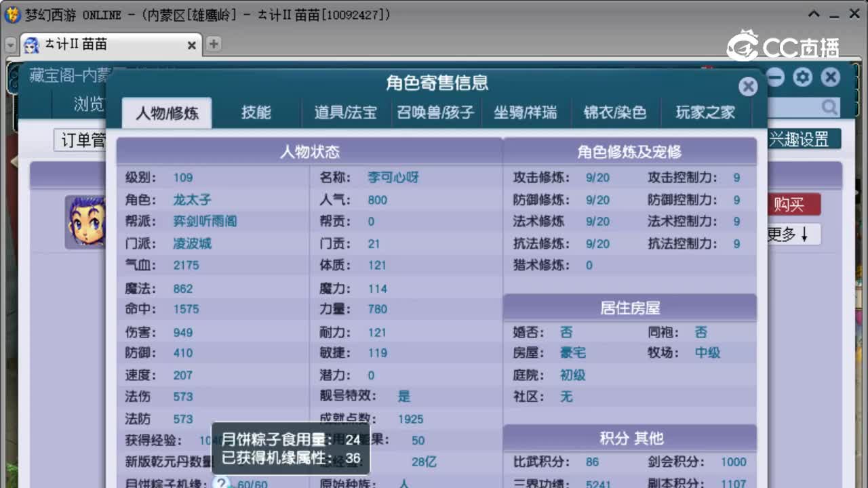
Task: Open 兴趣设置 settings
Action: (x=806, y=138)
